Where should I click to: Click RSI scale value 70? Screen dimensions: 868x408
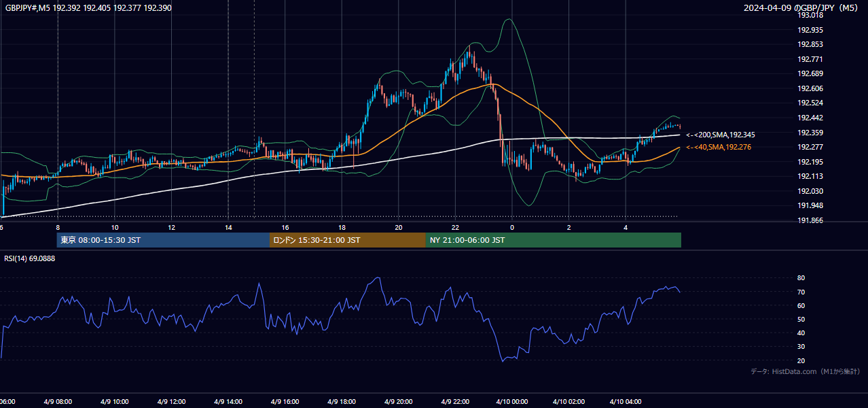[x=801, y=292]
